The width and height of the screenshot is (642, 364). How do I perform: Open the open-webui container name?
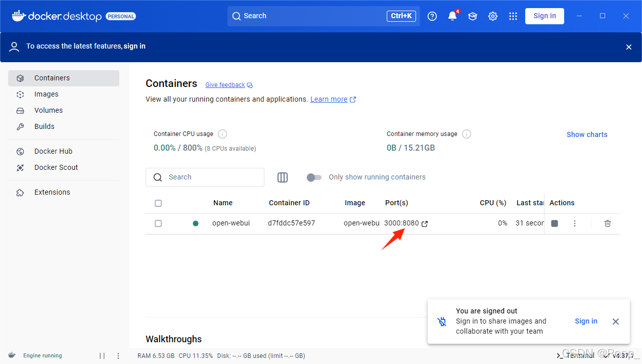coord(231,223)
